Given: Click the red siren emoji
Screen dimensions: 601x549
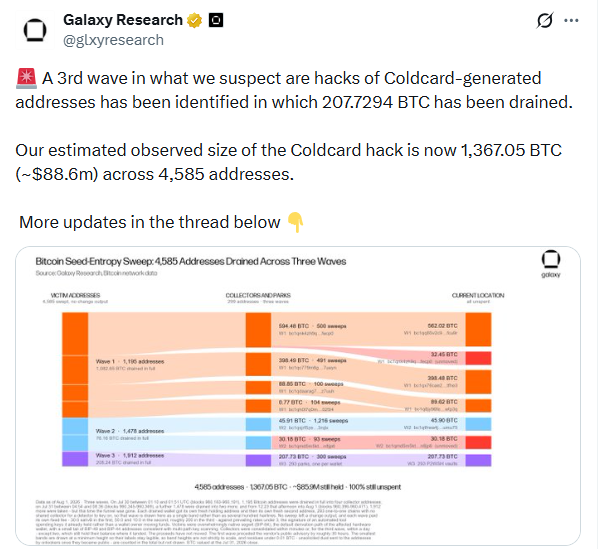Looking at the screenshot, I should [x=26, y=78].
